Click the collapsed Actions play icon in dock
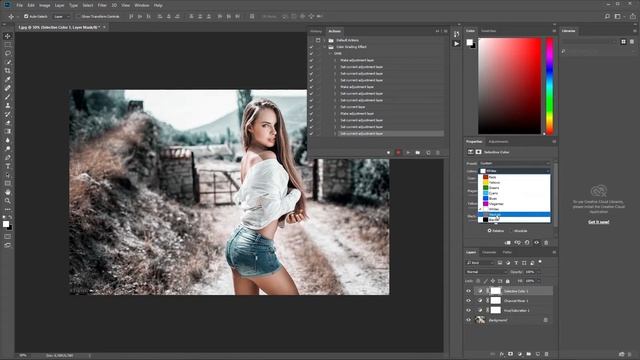This screenshot has width=640, height=360. coord(456,43)
